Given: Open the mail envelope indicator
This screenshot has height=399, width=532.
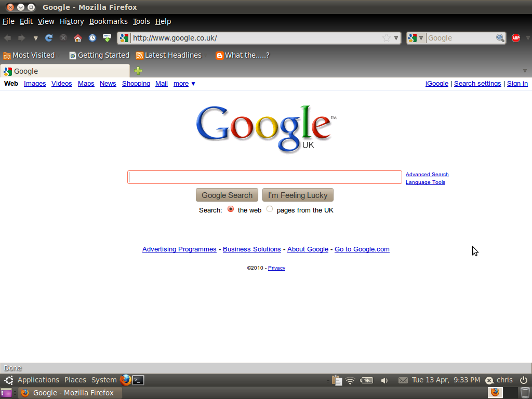Looking at the screenshot, I should pos(403,380).
